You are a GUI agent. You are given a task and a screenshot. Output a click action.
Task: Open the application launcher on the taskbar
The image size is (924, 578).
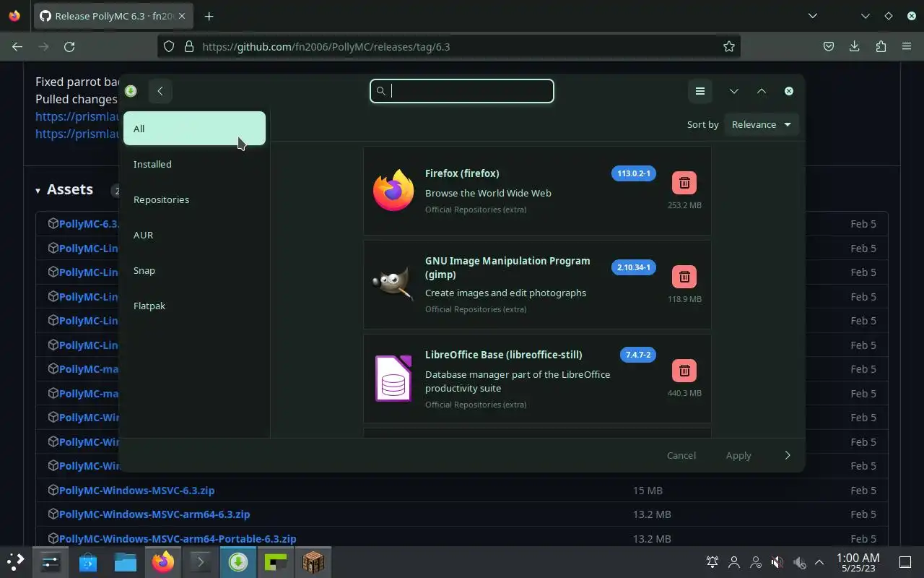pyautogui.click(x=15, y=561)
